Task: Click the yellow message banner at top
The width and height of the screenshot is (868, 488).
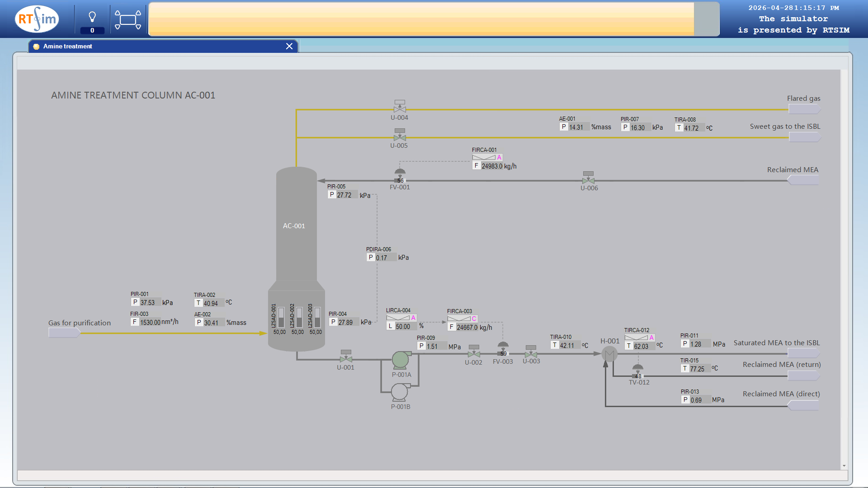Action: click(x=421, y=19)
